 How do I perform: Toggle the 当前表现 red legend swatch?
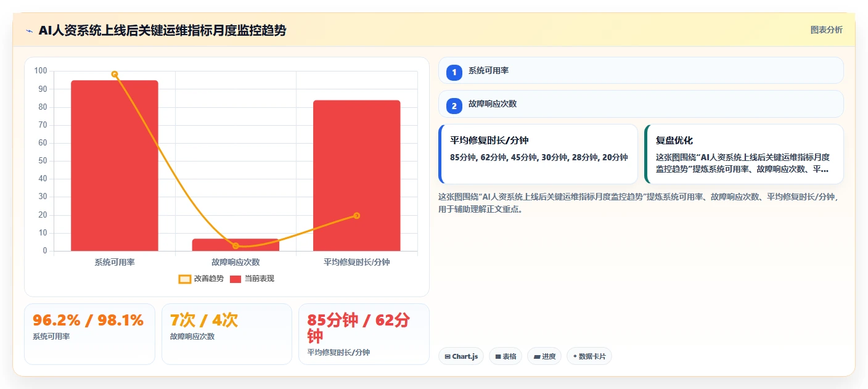tap(235, 279)
